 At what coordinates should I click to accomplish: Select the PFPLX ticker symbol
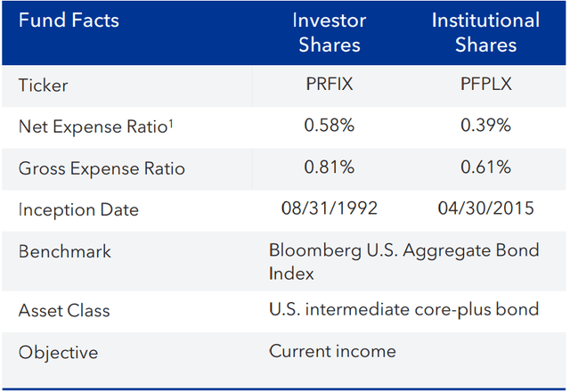coord(485,85)
